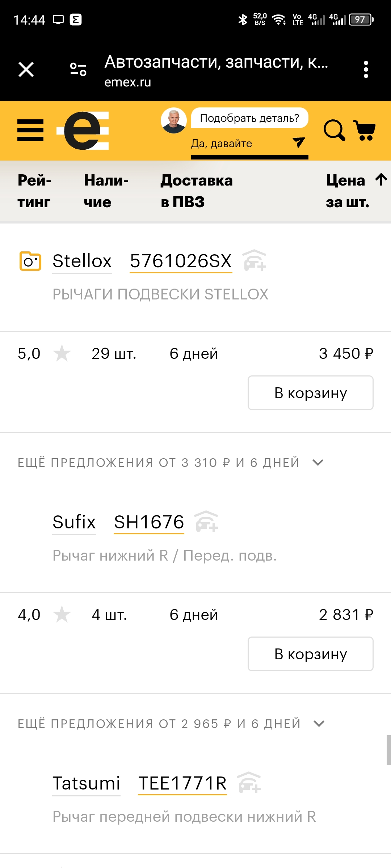Add the Stellox part to cart
The image size is (391, 868).
click(x=310, y=393)
